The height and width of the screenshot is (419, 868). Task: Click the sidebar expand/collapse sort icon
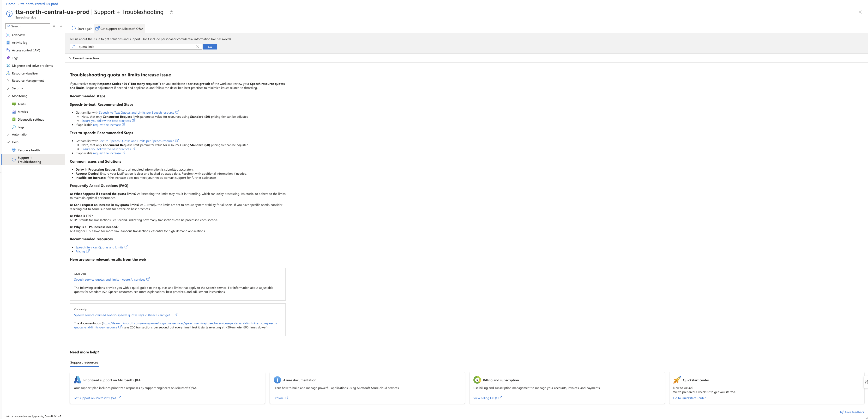[54, 26]
